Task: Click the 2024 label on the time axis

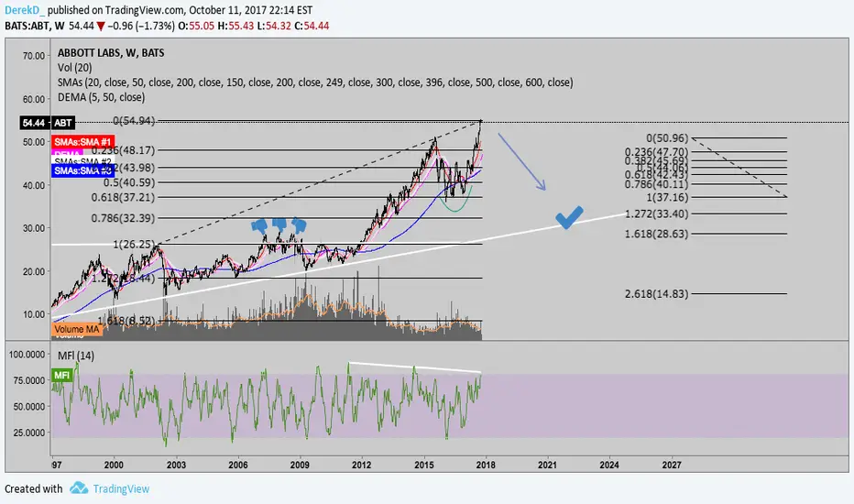Action: (609, 465)
